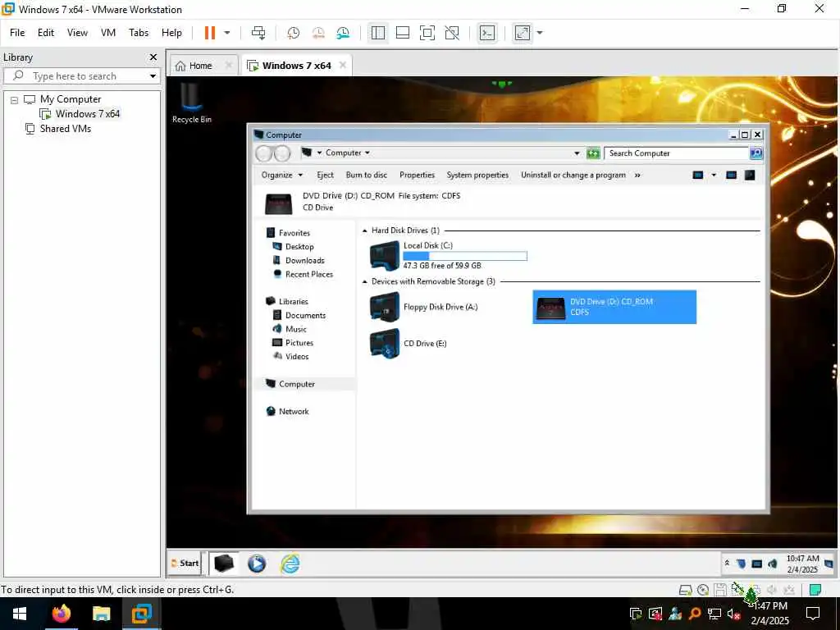Open System properties
This screenshot has width=840, height=630.
(x=477, y=176)
